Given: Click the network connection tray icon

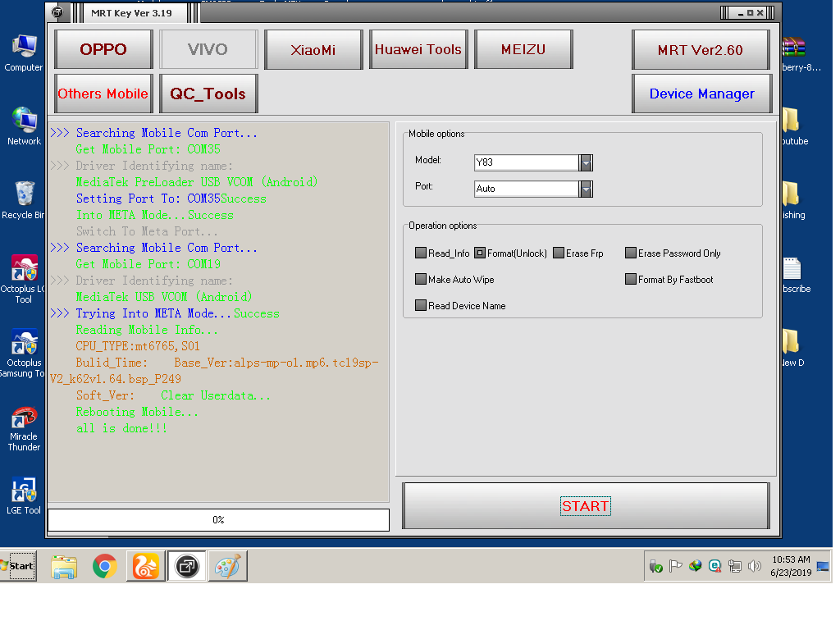Looking at the screenshot, I should (x=734, y=566).
